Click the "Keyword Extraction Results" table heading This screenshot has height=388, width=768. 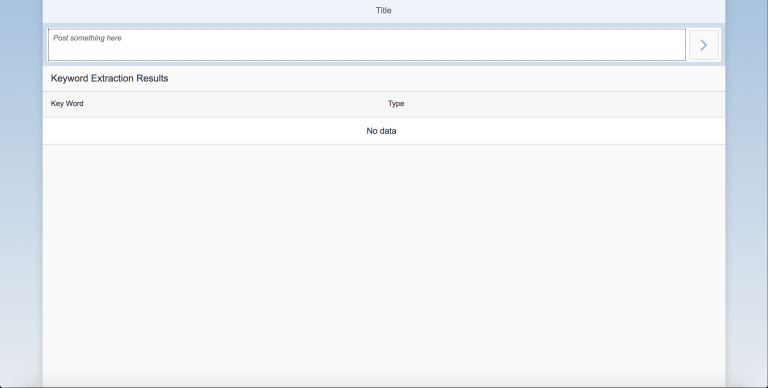click(x=110, y=78)
